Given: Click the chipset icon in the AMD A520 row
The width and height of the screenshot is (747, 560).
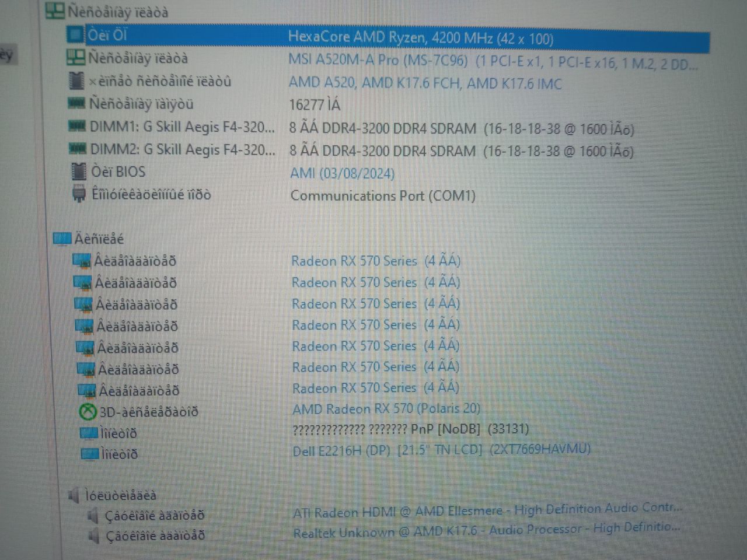Looking at the screenshot, I should 76,80.
